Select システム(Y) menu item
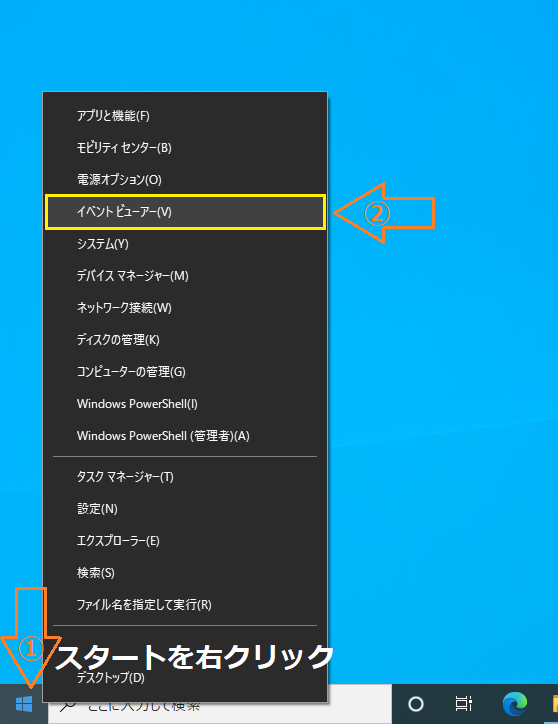 click(x=185, y=244)
